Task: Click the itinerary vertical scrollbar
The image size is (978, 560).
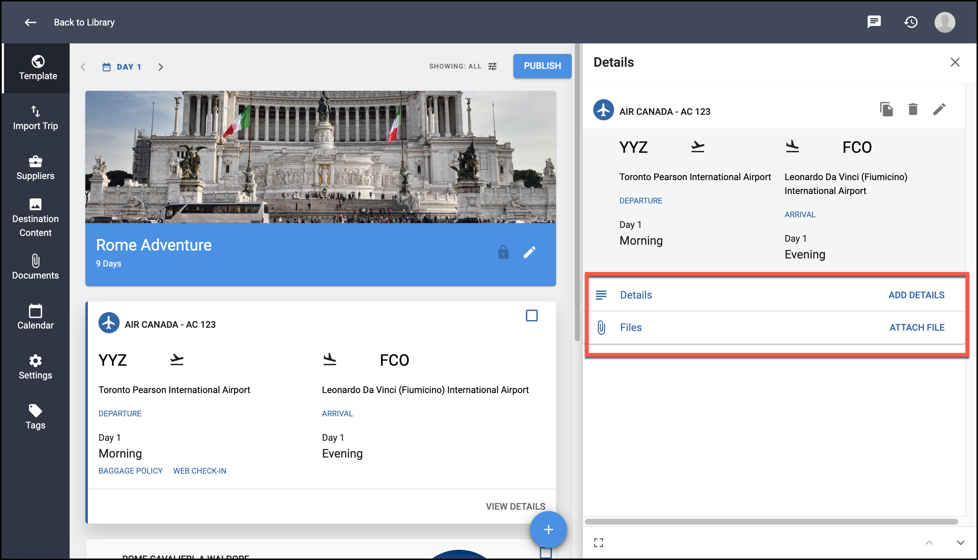Action: (x=577, y=192)
